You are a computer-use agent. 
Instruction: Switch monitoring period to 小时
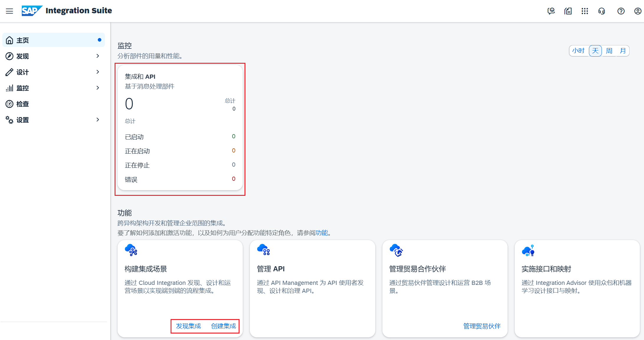click(x=578, y=50)
